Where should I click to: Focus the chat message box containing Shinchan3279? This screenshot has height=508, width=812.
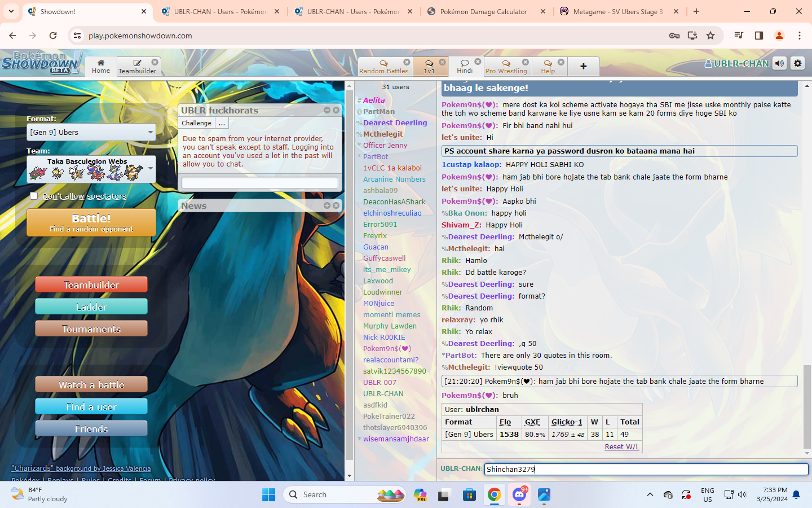pyautogui.click(x=646, y=469)
